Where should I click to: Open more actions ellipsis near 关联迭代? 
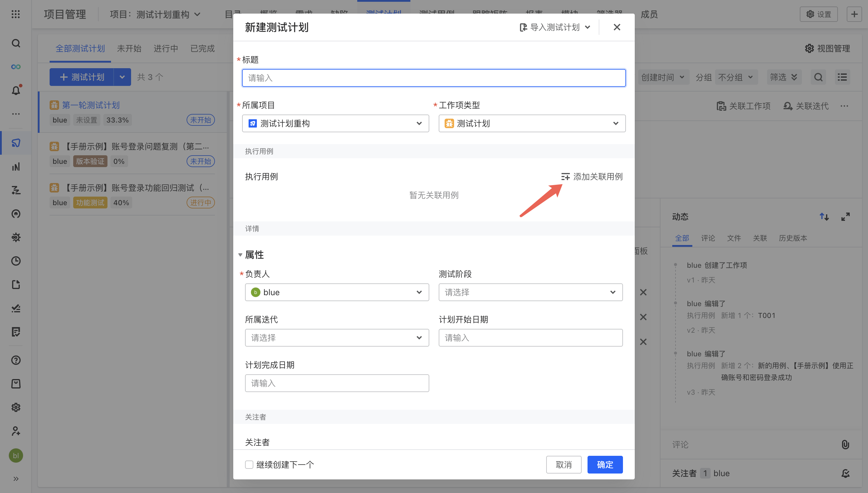click(x=844, y=106)
